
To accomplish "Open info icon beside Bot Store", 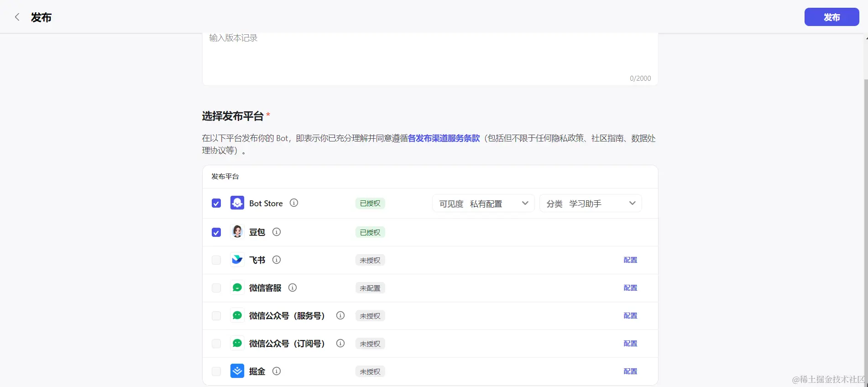I will tap(294, 203).
